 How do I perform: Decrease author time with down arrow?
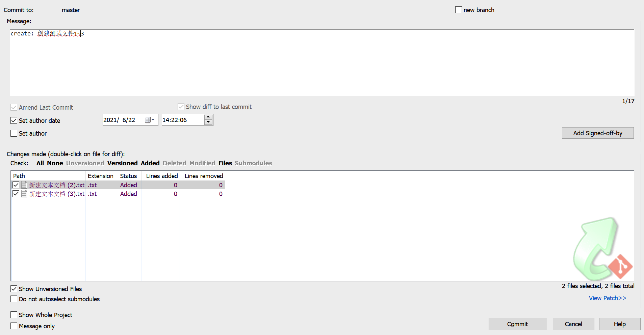tap(208, 122)
